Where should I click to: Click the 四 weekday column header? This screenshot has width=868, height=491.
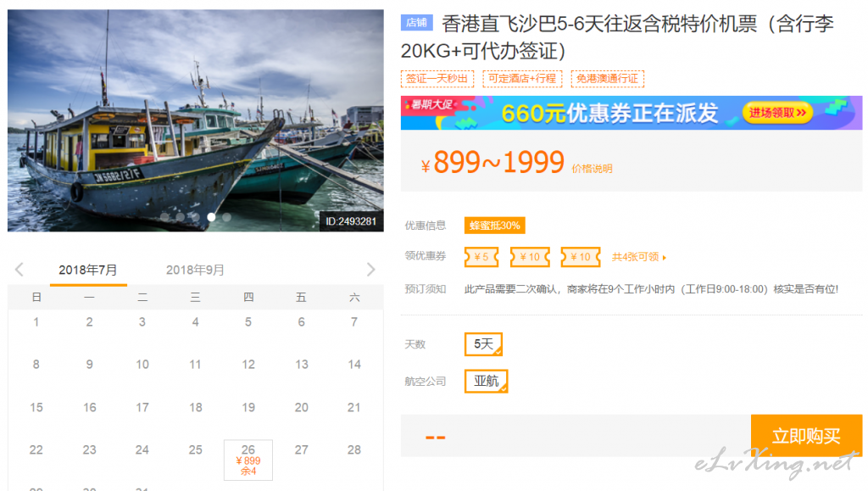(248, 298)
